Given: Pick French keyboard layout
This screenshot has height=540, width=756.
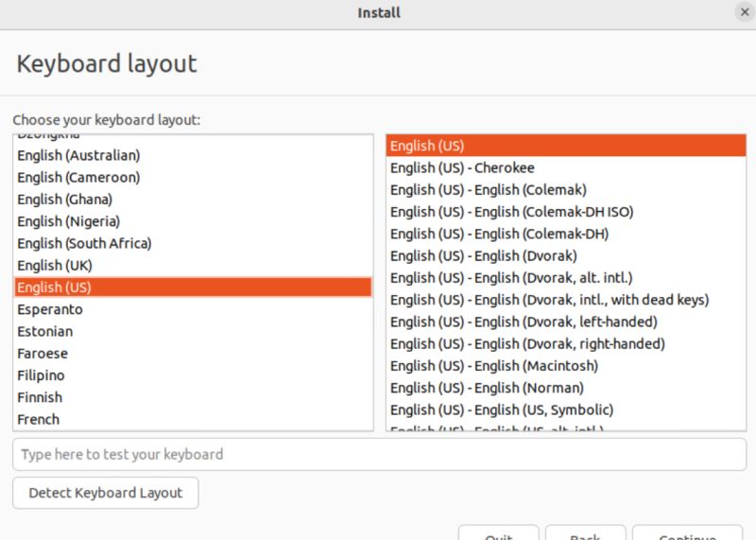Looking at the screenshot, I should click(x=193, y=419).
